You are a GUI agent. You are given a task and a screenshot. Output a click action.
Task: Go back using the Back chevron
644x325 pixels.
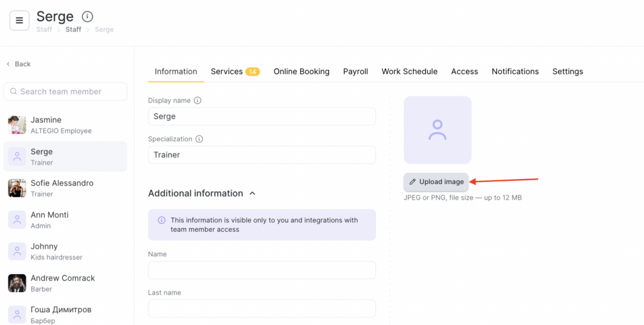9,64
